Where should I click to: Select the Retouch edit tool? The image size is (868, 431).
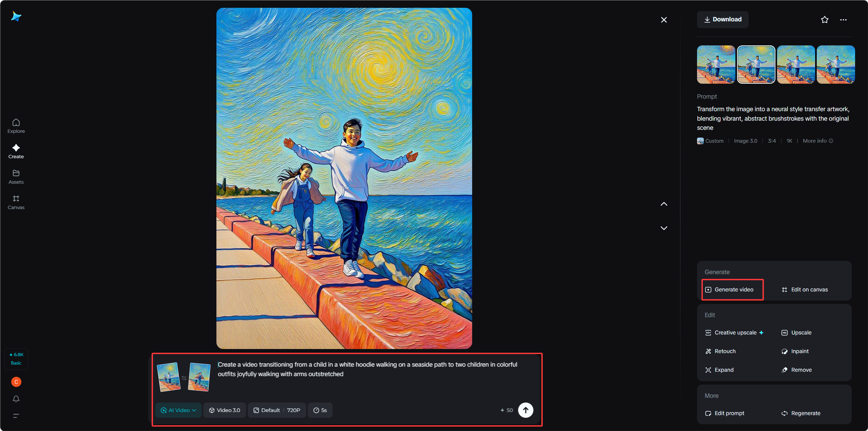(x=725, y=351)
